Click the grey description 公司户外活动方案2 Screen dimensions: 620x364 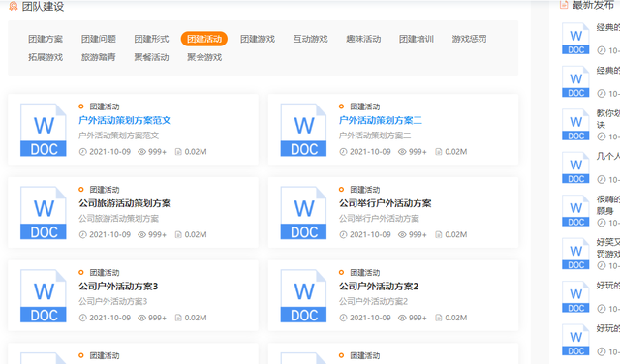click(x=373, y=301)
